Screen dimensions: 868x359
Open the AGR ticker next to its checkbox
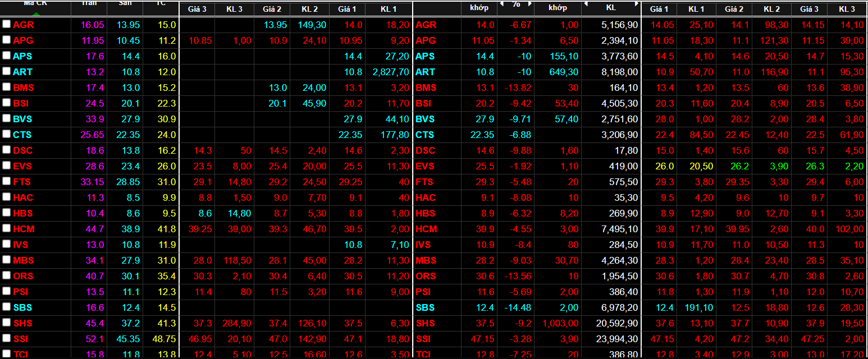(x=24, y=25)
